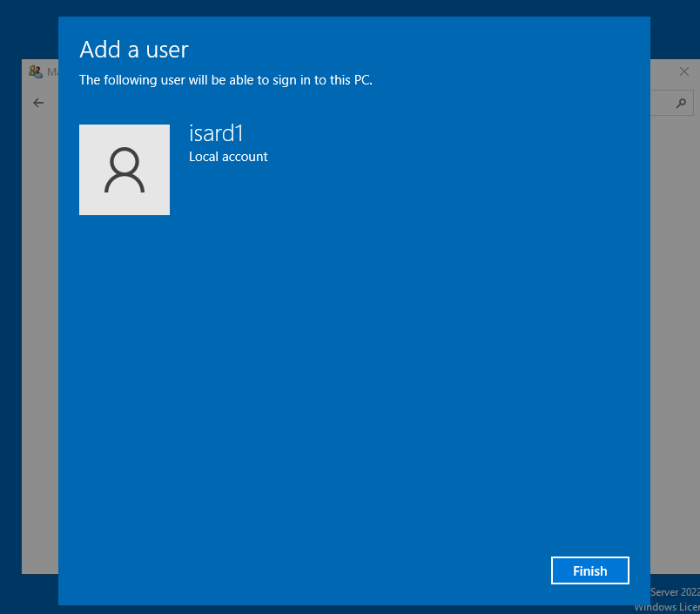Click the person silhouette's head in avatar
The image size is (700, 614).
tap(125, 160)
